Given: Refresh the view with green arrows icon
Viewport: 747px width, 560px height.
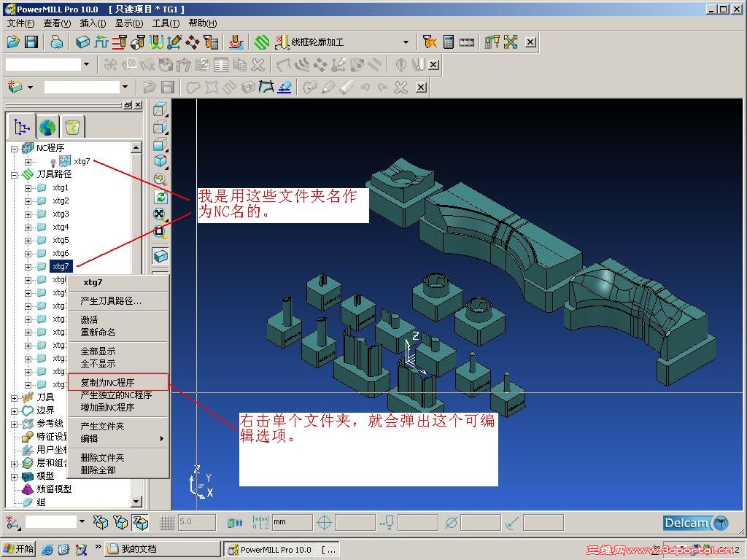Looking at the screenshot, I should pos(160,197).
